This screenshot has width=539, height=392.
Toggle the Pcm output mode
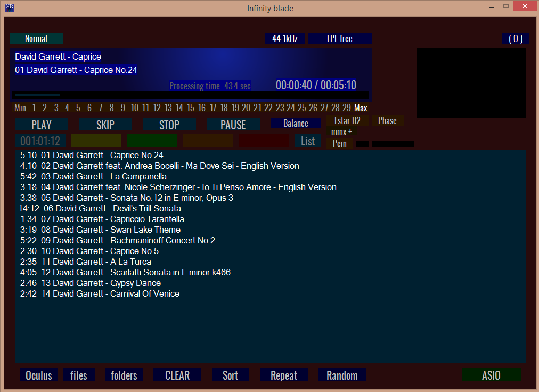(x=340, y=143)
